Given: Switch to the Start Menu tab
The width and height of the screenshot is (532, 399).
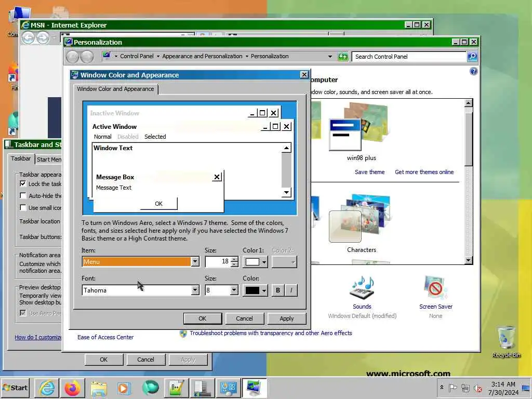Looking at the screenshot, I should (x=49, y=159).
